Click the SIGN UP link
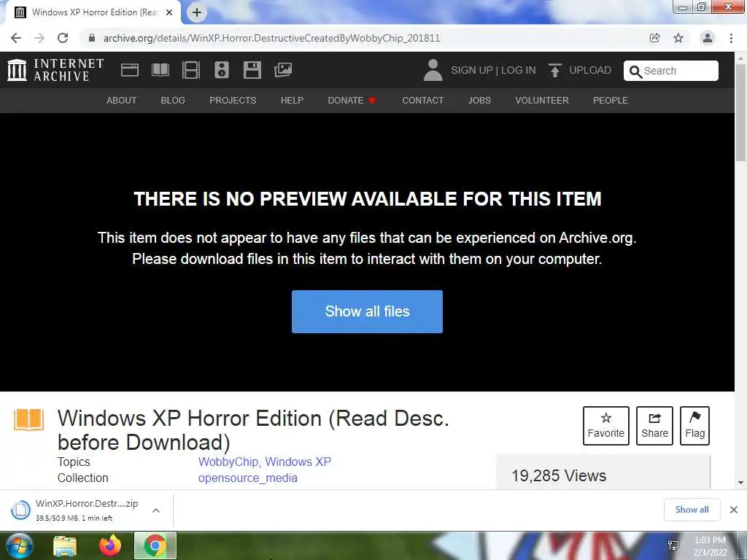 point(472,70)
